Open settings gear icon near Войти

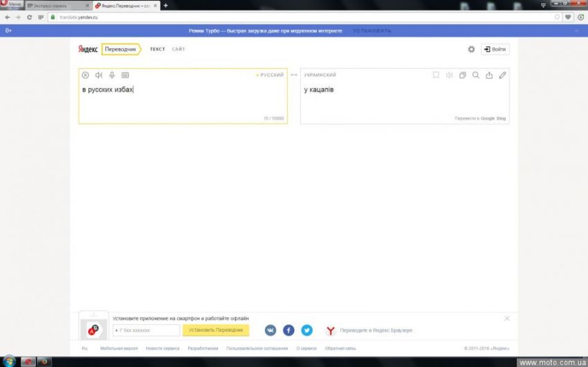pos(471,49)
